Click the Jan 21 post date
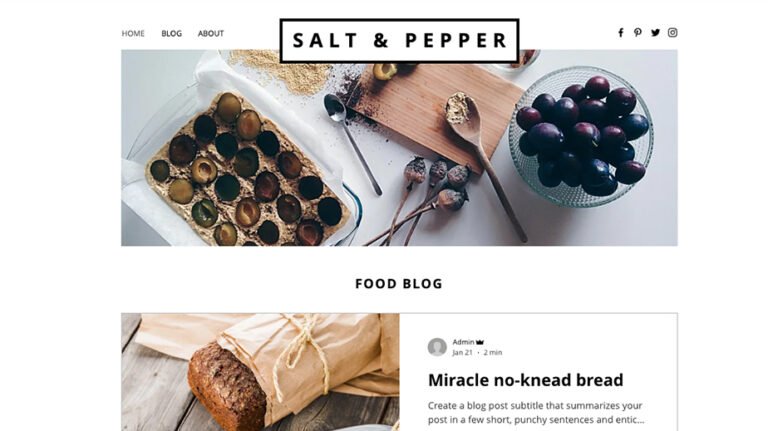768x431 pixels. pos(462,352)
